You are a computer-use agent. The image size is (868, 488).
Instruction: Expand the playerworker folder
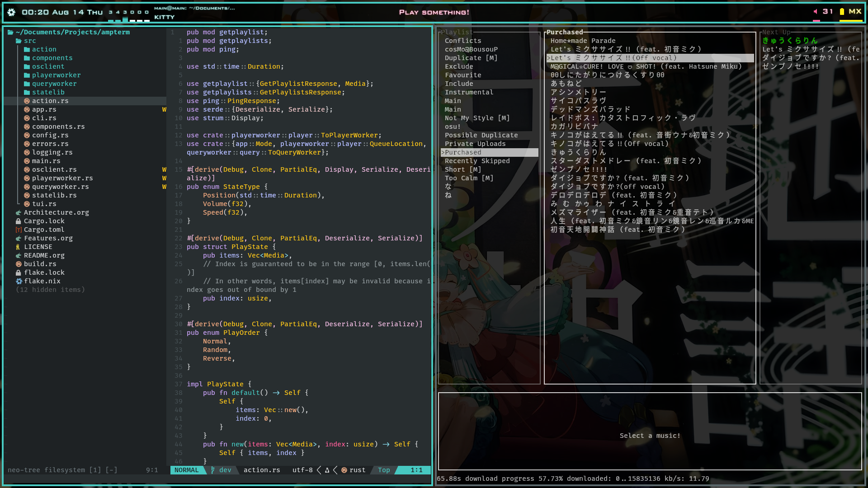click(x=56, y=75)
